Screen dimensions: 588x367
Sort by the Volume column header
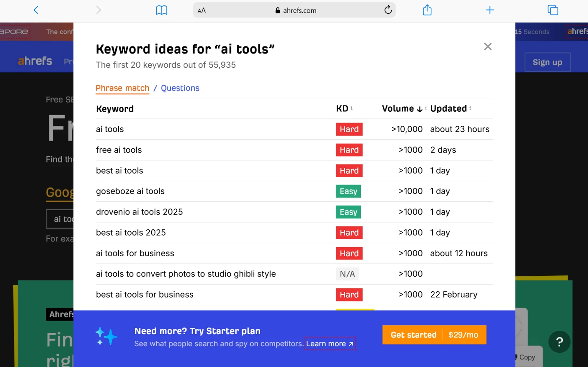pyautogui.click(x=402, y=109)
